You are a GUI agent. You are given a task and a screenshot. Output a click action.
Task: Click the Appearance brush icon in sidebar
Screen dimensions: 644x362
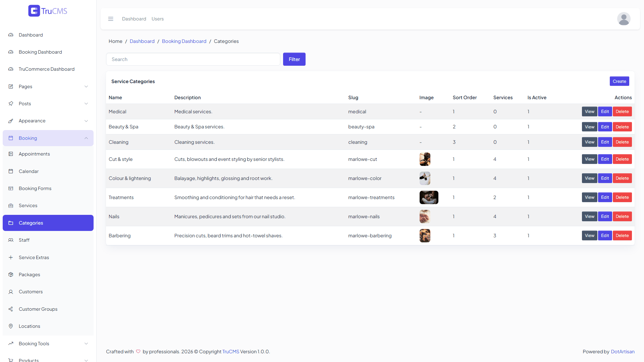(11, 121)
